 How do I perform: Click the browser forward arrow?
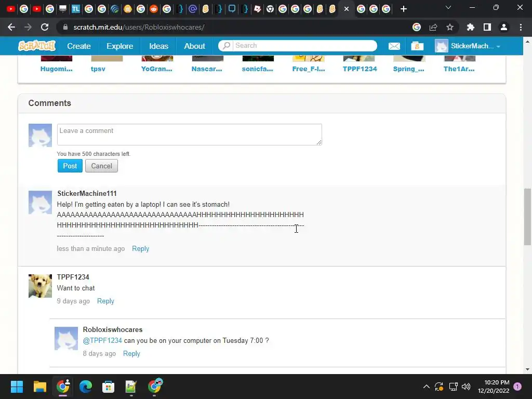click(x=28, y=27)
